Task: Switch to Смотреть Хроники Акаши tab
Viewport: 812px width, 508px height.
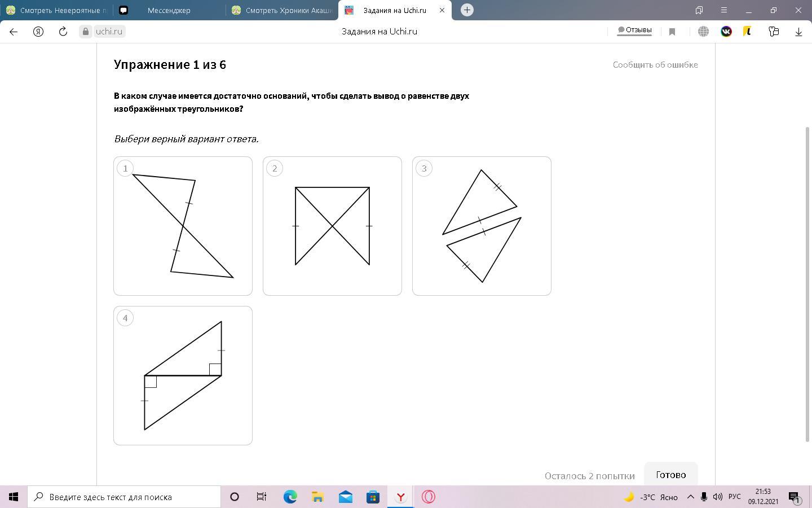Action: point(282,10)
